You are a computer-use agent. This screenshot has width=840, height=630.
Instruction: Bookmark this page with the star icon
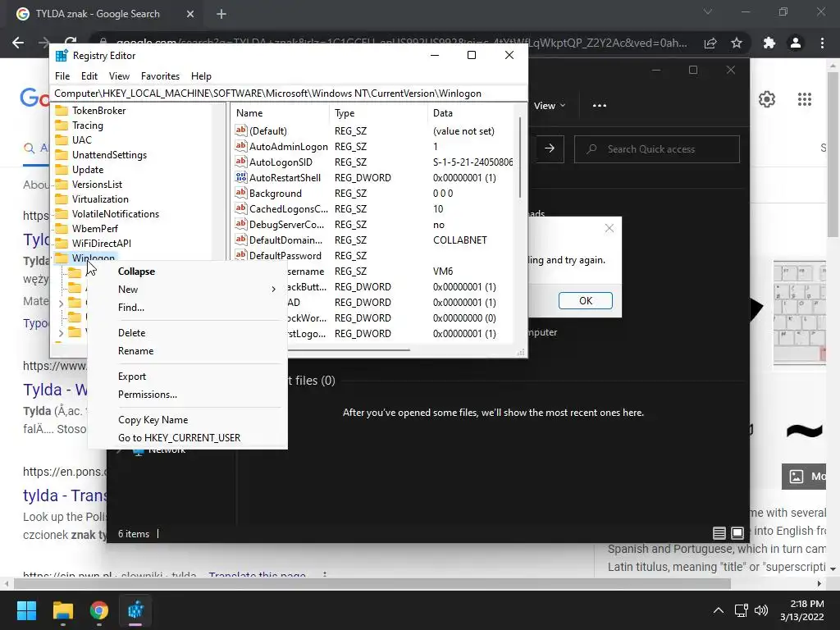(737, 43)
